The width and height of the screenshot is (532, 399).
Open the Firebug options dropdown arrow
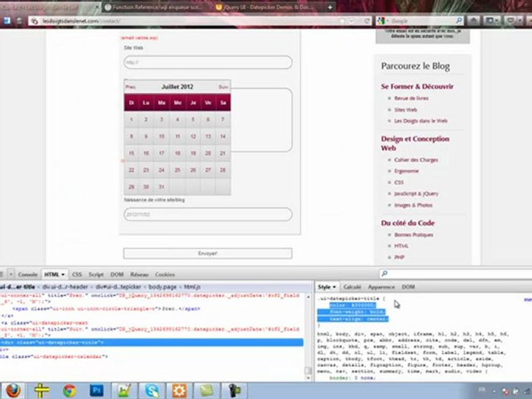click(x=11, y=274)
